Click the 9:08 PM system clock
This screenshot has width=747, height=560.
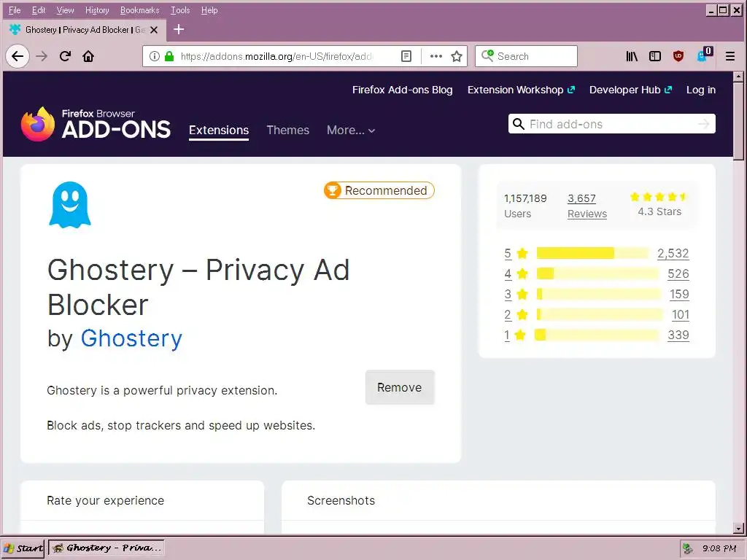click(719, 548)
